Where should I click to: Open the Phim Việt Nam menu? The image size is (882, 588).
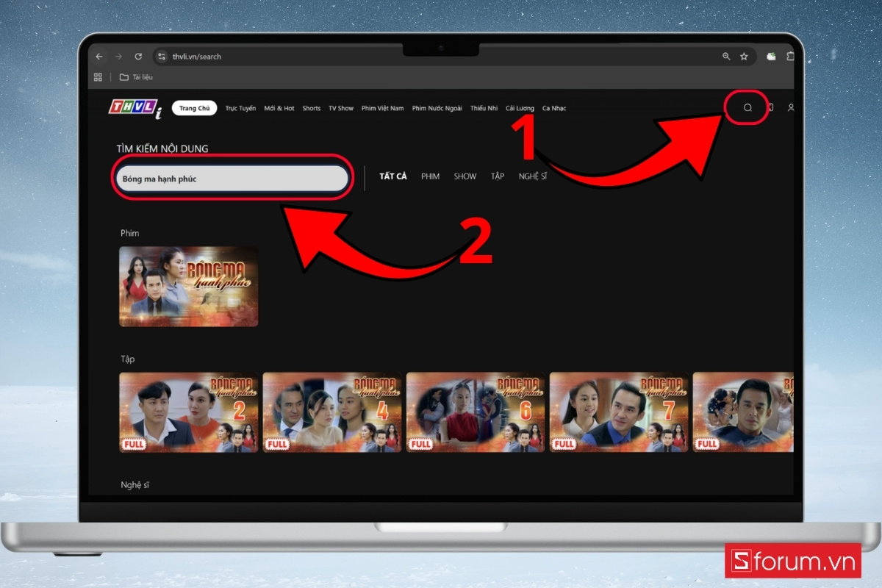pos(383,108)
